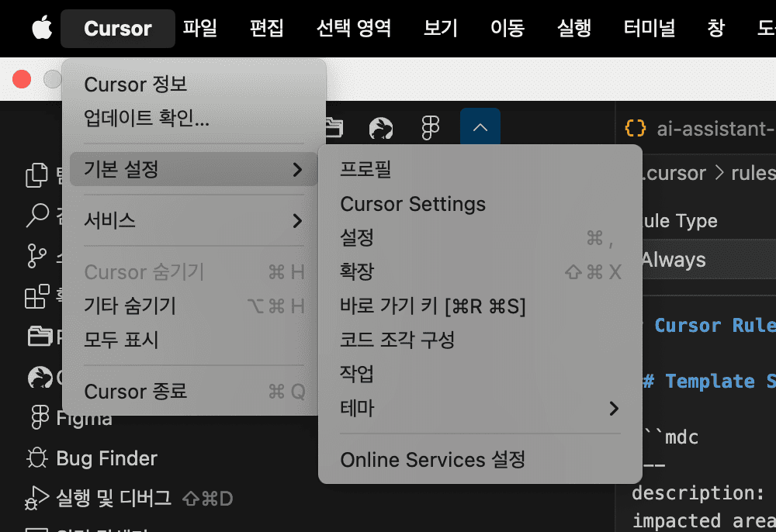Screen dimensions: 776x532
Task: Open the 터미널 menu
Action: click(650, 28)
